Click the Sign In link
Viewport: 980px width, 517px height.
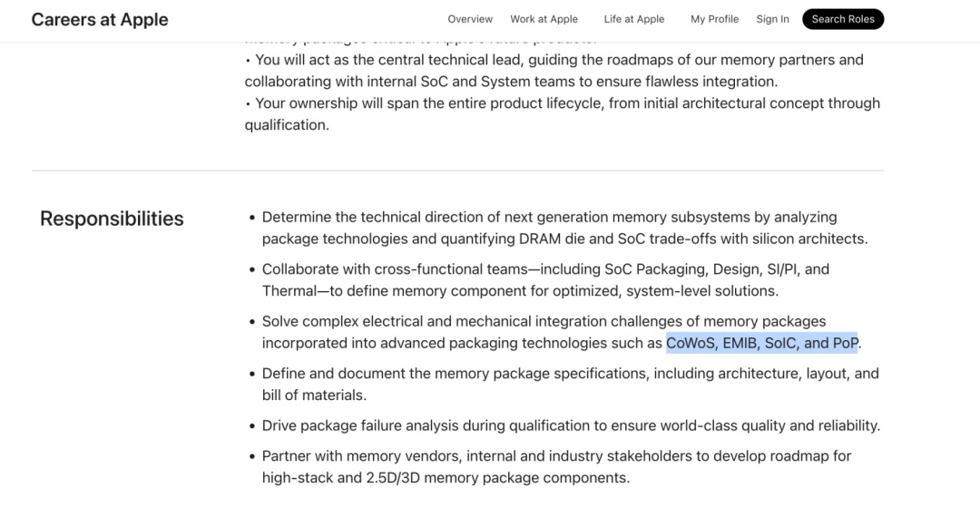click(x=772, y=19)
